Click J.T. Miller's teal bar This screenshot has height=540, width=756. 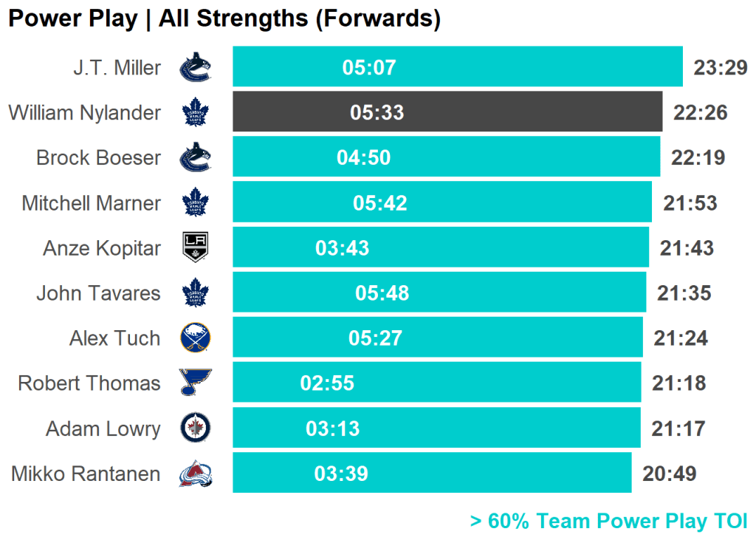click(532, 67)
